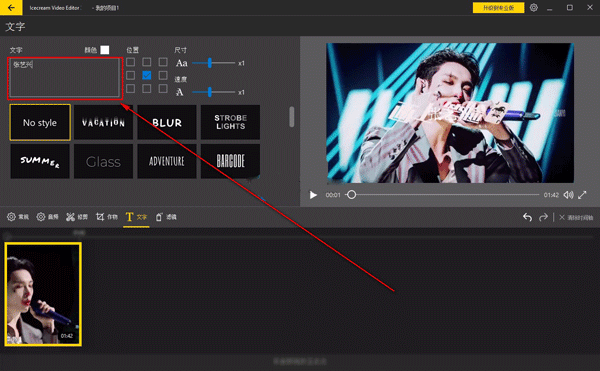Select the BLUR text style
The image size is (600, 371).
click(x=167, y=122)
